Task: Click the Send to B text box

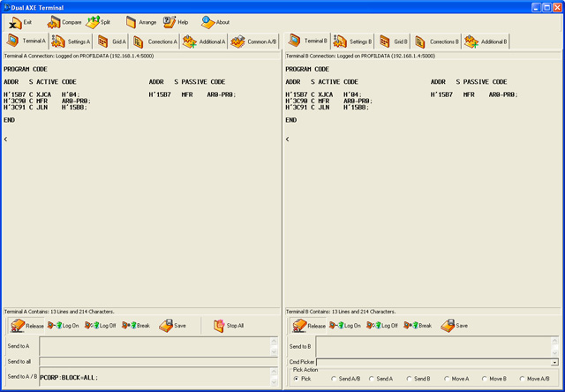Action: pos(433,346)
